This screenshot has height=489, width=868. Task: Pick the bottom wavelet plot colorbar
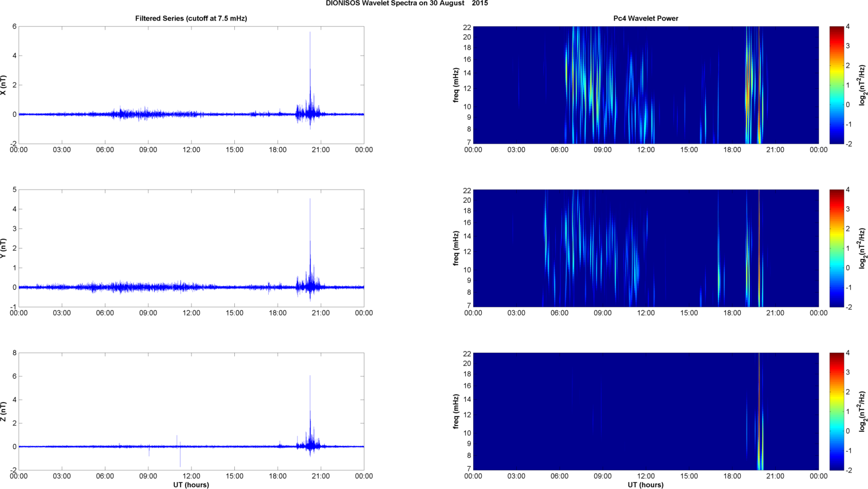836,412
